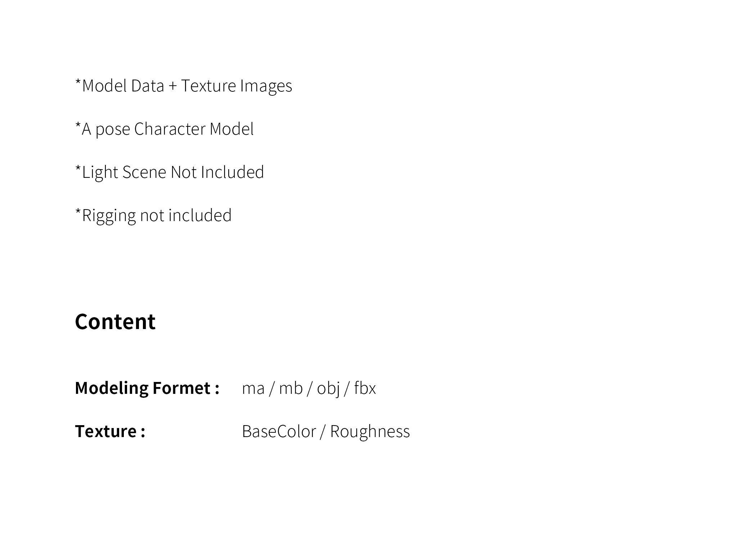
Task: Select the "ma" format text
Action: pyautogui.click(x=253, y=388)
